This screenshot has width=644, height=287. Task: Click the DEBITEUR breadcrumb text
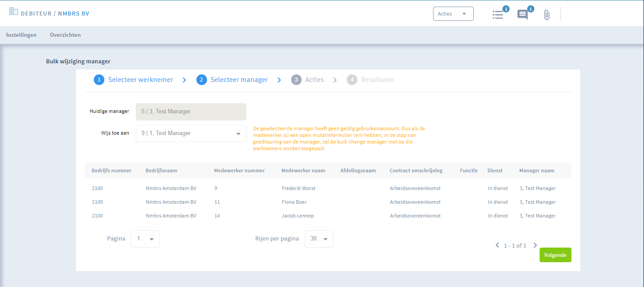36,14
